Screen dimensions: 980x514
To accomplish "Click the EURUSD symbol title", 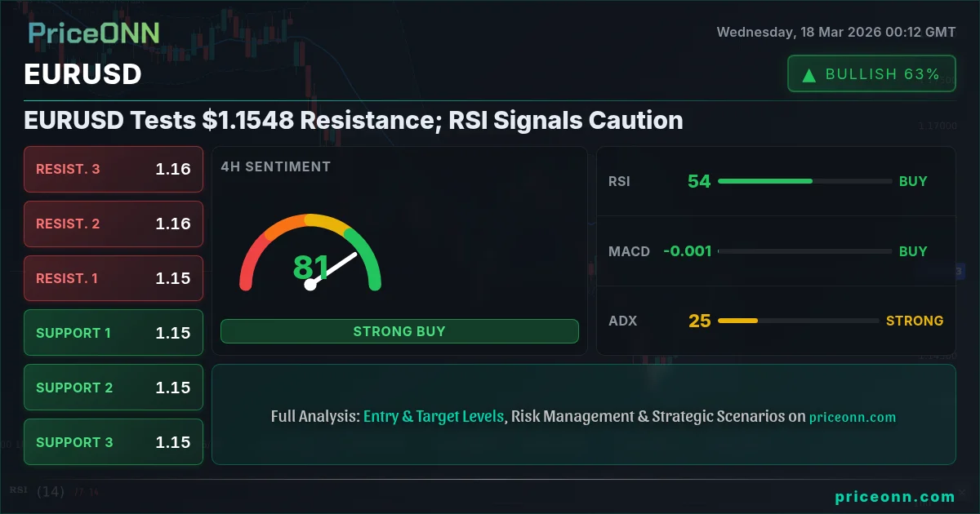I will click(x=83, y=74).
